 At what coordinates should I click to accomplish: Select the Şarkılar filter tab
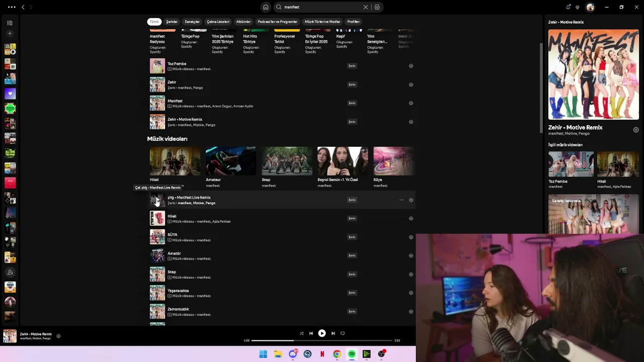coord(172,22)
